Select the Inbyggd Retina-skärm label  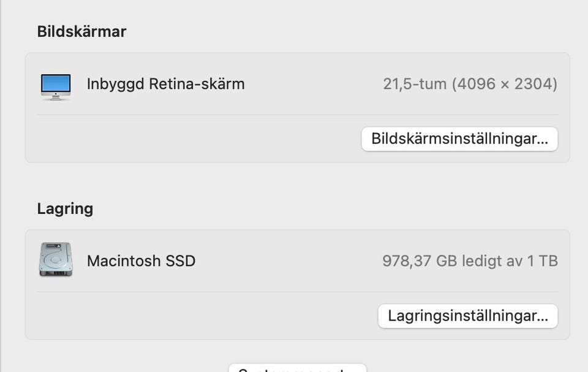[x=165, y=84]
